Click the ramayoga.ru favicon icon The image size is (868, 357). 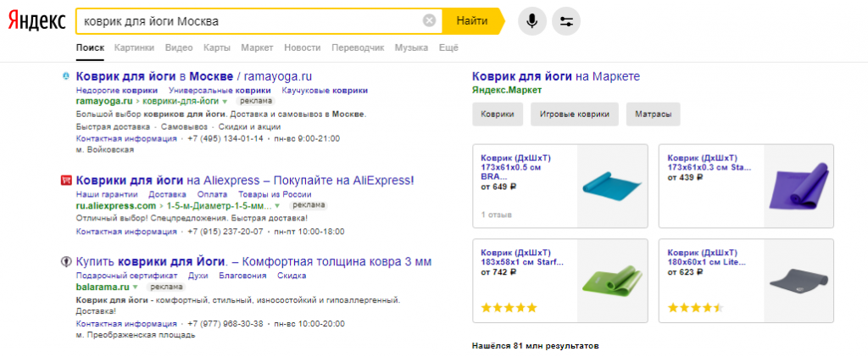[66, 76]
